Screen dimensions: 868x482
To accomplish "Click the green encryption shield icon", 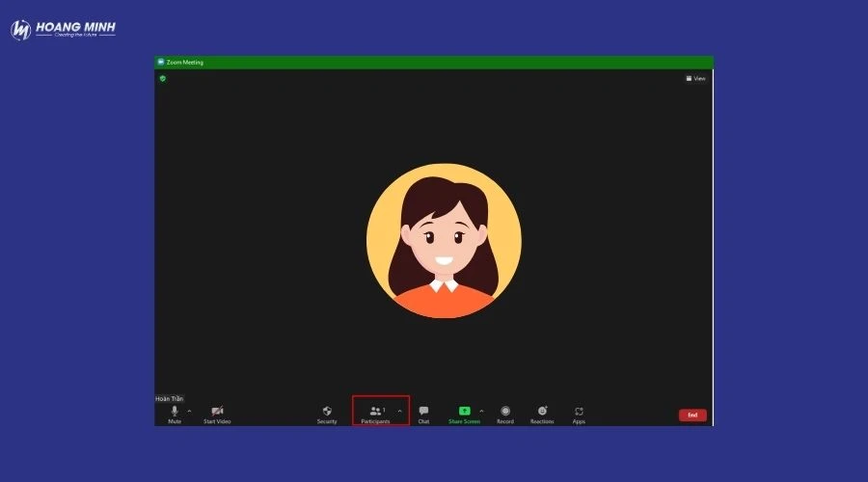I will pyautogui.click(x=163, y=79).
